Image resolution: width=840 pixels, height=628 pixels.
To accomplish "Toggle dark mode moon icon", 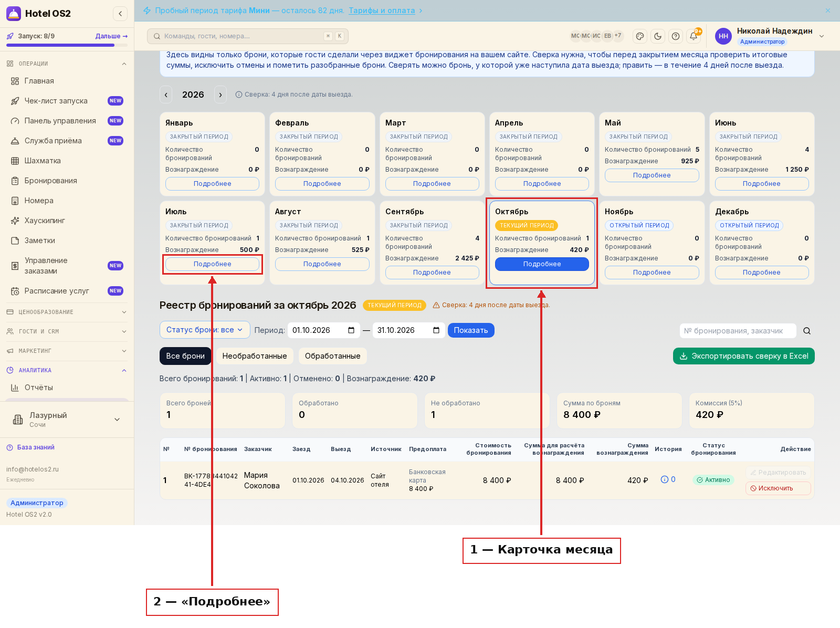I will pos(658,36).
